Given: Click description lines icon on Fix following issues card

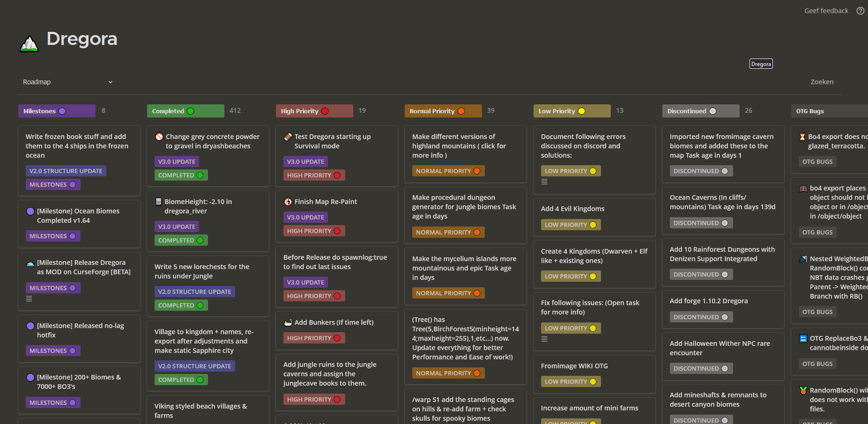Looking at the screenshot, I should coord(544,339).
